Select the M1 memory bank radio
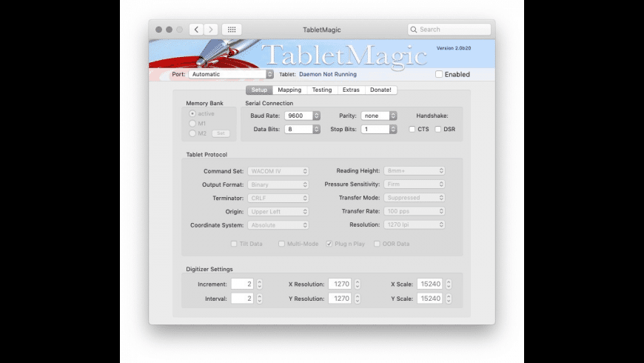The width and height of the screenshot is (644, 363). pos(192,123)
